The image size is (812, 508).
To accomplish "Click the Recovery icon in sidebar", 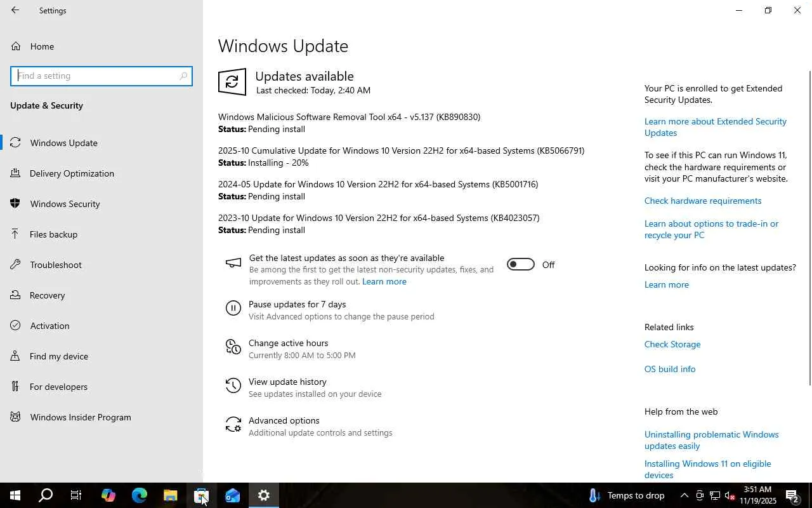I will click(x=16, y=295).
